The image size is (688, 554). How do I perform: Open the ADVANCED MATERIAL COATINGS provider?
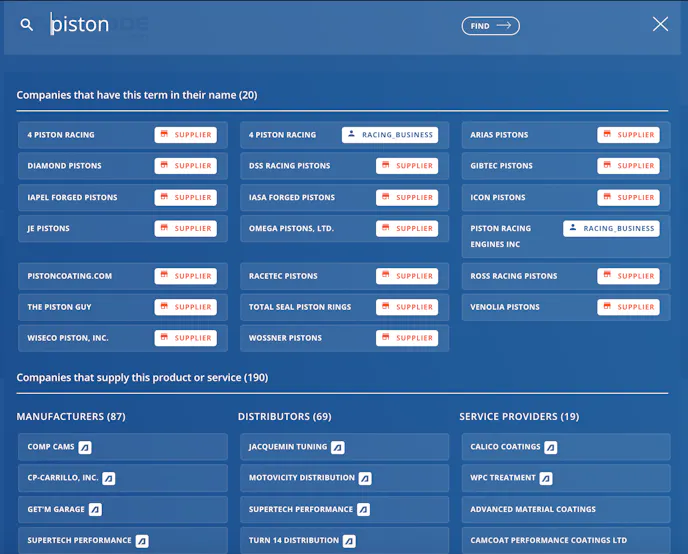coord(533,509)
